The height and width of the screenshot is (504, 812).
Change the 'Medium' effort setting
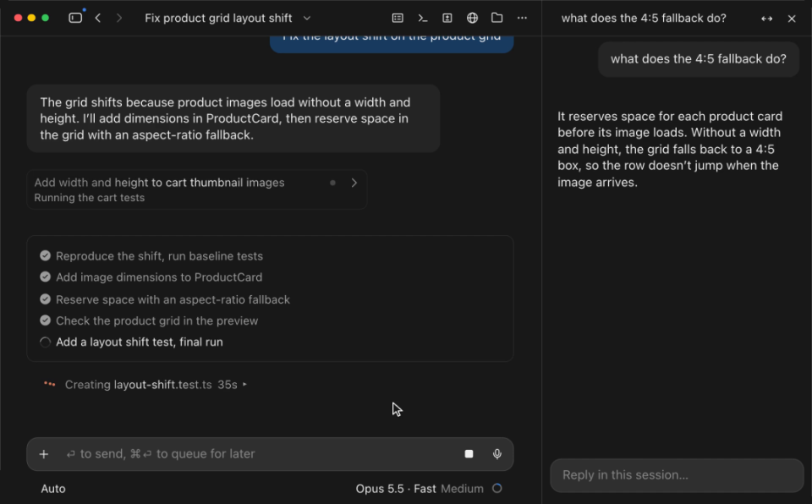(462, 489)
